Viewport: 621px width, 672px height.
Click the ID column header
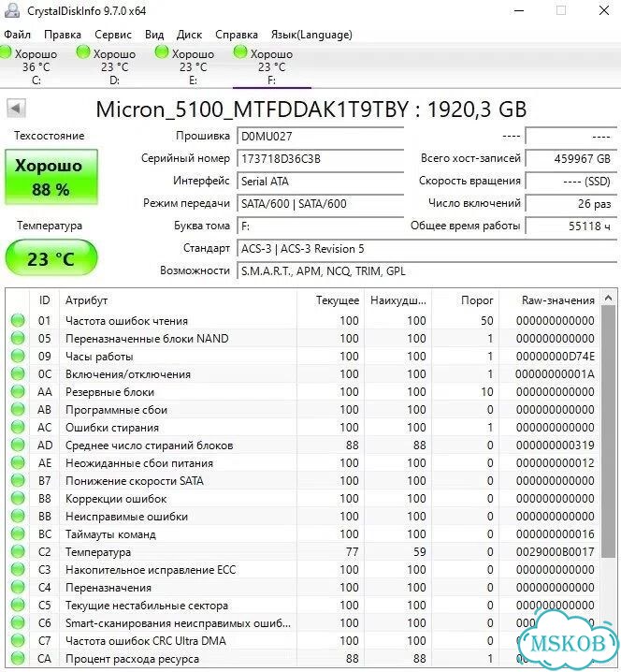(45, 300)
